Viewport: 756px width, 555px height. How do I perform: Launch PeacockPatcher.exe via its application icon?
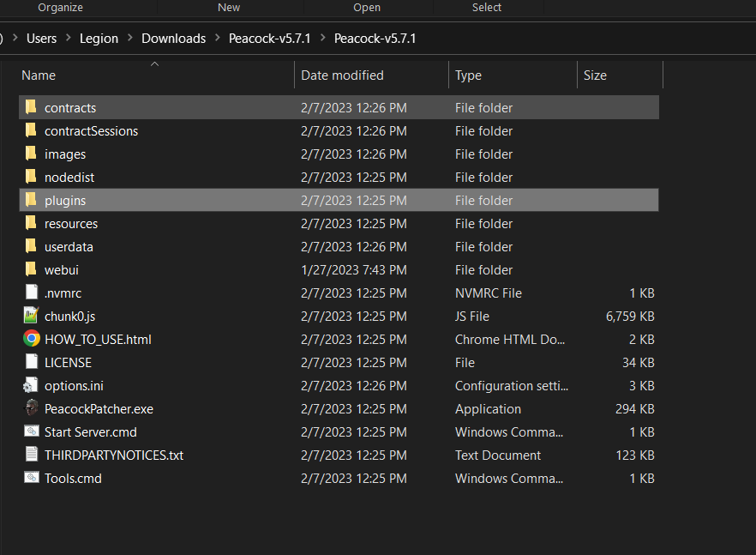pos(31,408)
